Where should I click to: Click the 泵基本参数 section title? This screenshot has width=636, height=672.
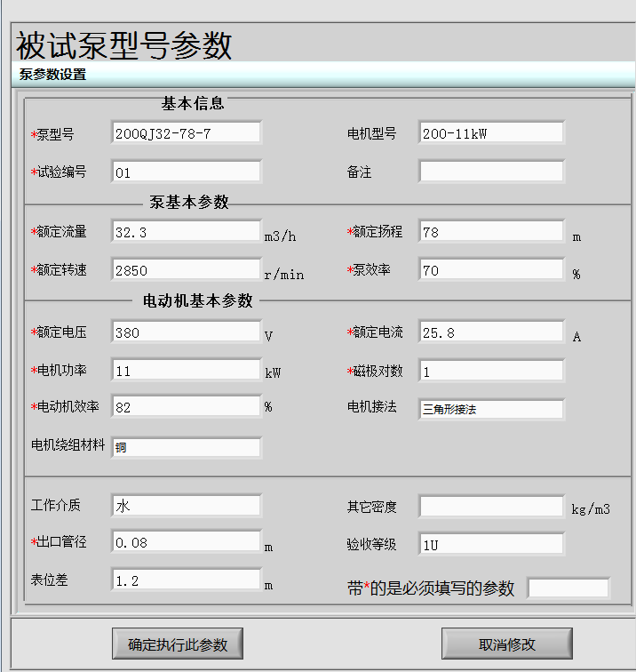[x=189, y=202]
